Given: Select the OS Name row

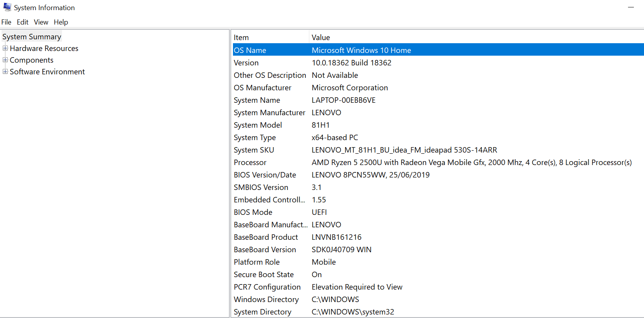Looking at the screenshot, I should coord(438,50).
